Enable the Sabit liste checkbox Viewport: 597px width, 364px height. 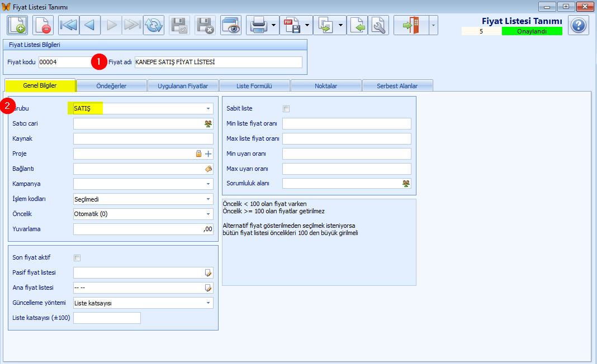(x=286, y=109)
